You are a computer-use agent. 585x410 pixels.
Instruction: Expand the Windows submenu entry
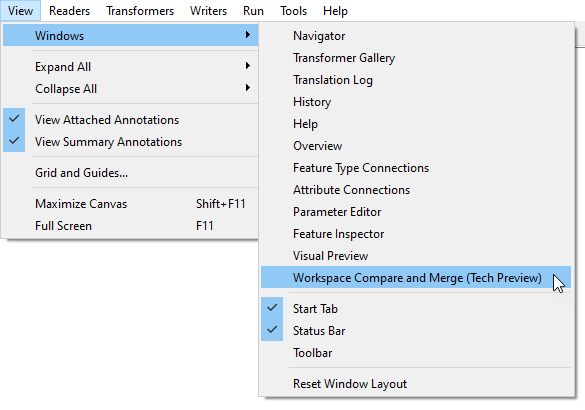click(131, 35)
